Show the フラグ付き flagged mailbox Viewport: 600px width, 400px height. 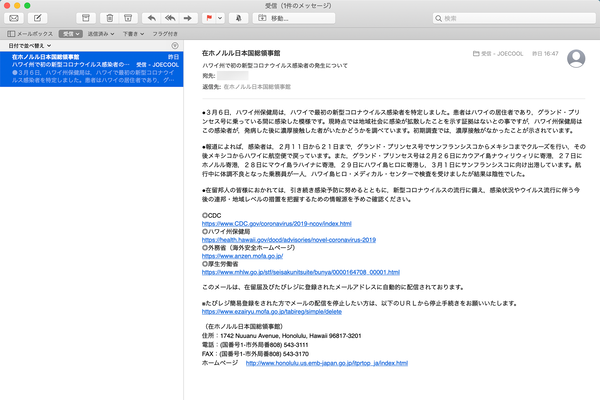point(165,34)
